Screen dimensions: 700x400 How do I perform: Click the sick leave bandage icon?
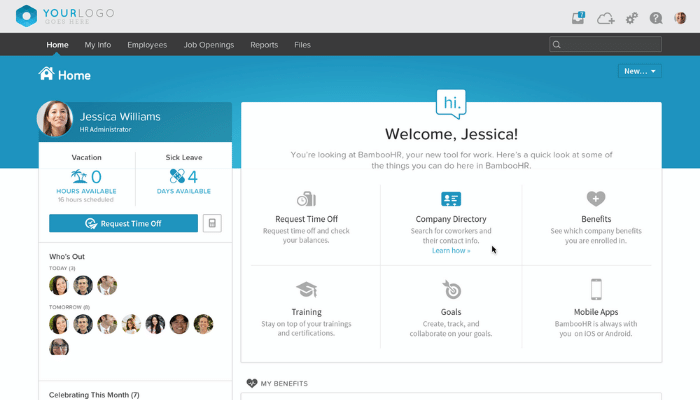tap(177, 176)
